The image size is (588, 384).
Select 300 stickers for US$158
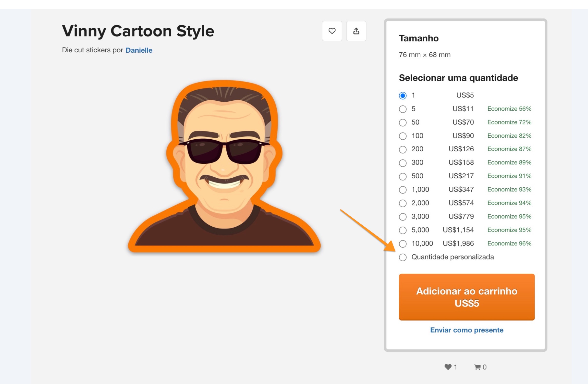tap(403, 163)
